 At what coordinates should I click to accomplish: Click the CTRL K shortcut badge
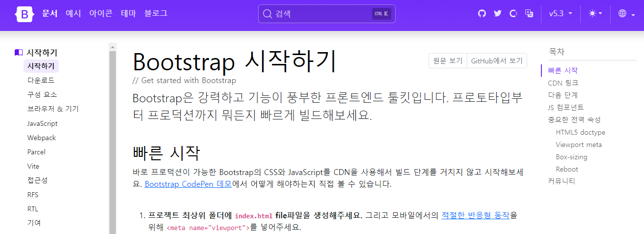(381, 14)
